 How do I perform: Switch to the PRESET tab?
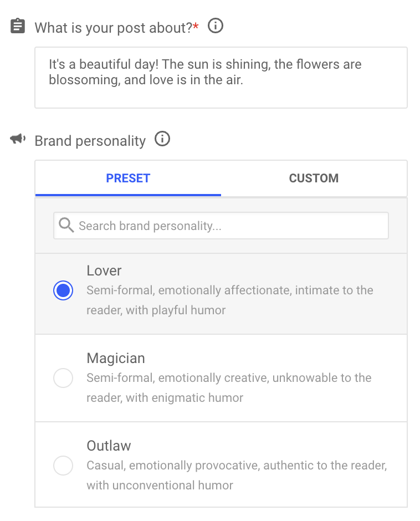pyautogui.click(x=128, y=178)
